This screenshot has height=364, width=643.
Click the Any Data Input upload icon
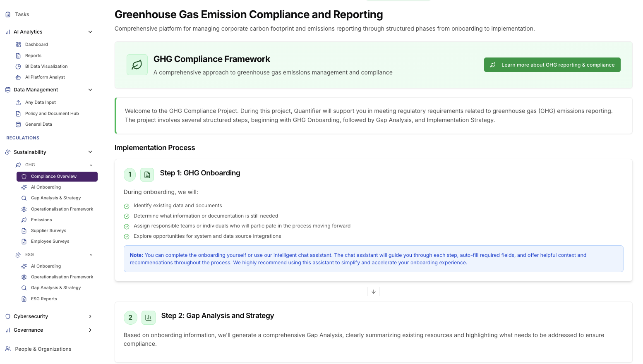[17, 102]
